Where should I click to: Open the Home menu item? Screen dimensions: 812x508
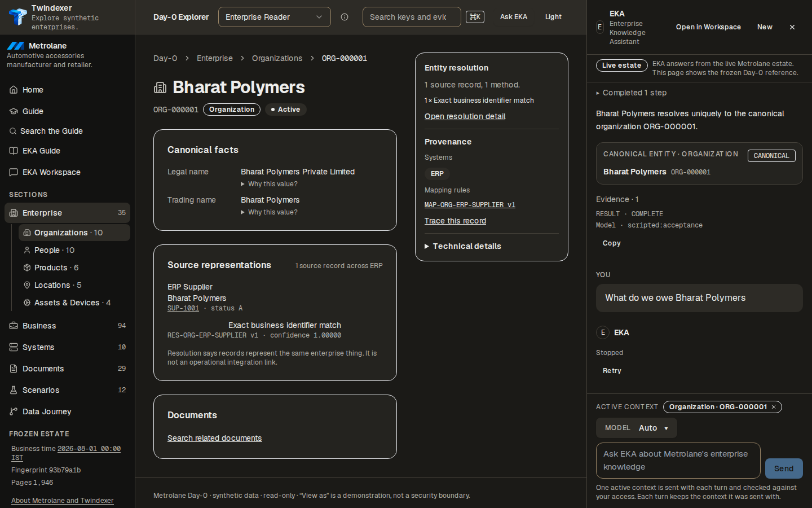pos(68,90)
